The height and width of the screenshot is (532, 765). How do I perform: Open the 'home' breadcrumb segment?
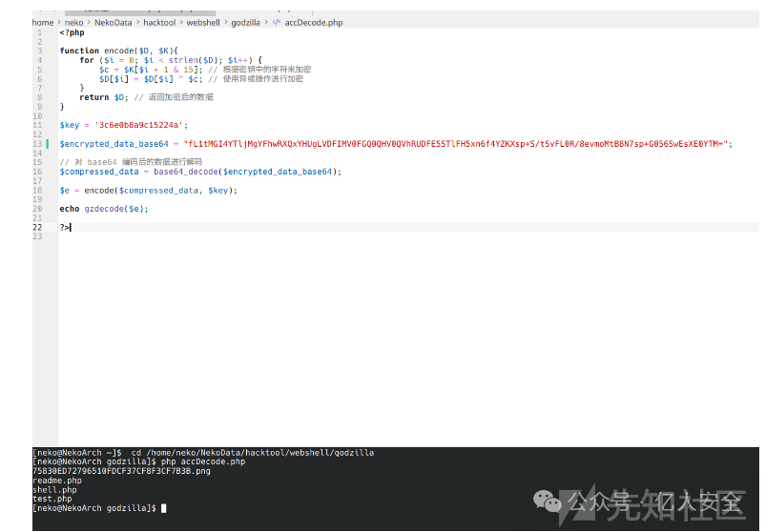(x=43, y=23)
